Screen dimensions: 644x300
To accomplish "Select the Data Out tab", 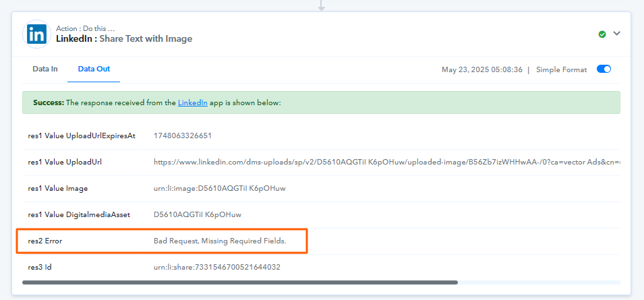I will pyautogui.click(x=94, y=69).
